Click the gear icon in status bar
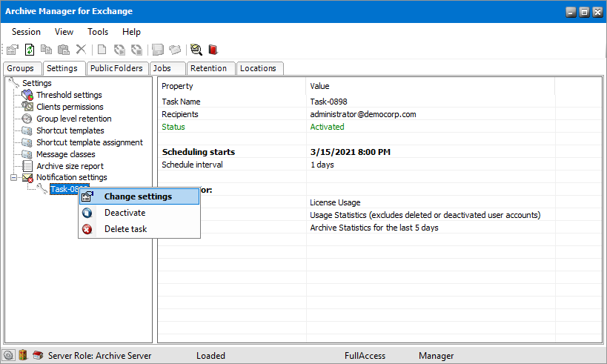 coord(8,355)
